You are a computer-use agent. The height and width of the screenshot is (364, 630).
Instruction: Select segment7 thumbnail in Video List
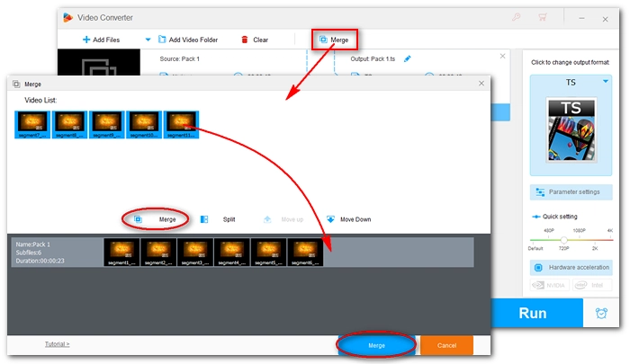[32, 125]
